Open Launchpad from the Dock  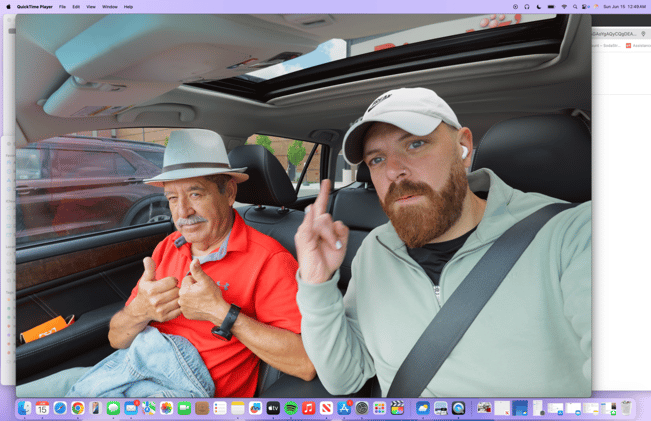click(379, 408)
